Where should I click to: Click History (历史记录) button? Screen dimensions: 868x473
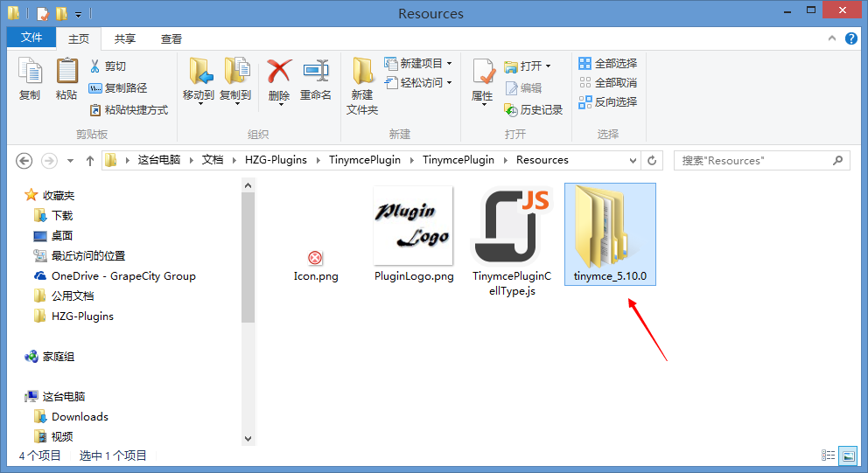(x=534, y=110)
